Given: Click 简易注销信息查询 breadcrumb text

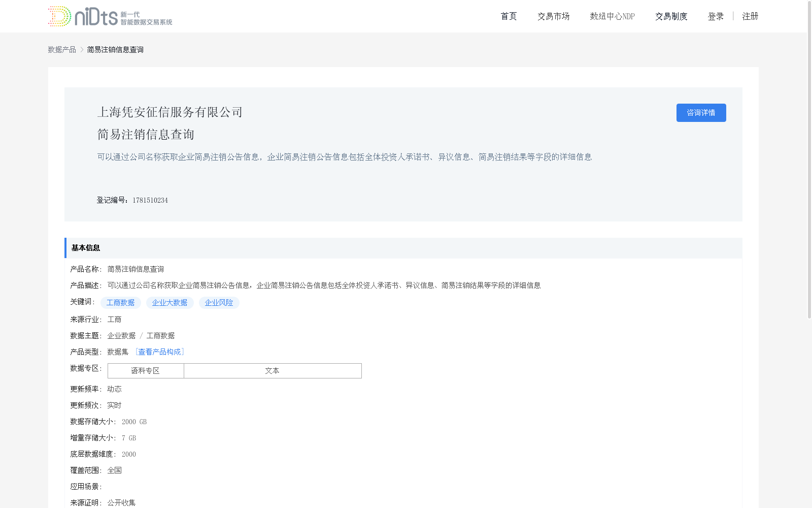Looking at the screenshot, I should pos(115,49).
